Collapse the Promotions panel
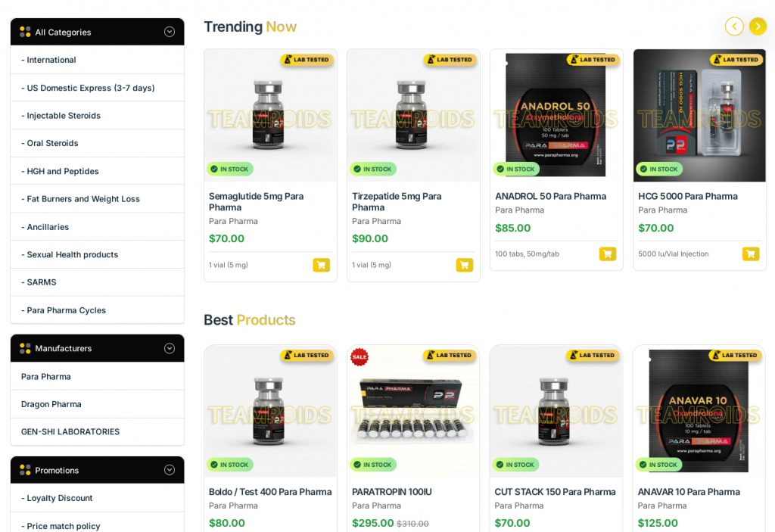The height and width of the screenshot is (532, 775). (169, 470)
